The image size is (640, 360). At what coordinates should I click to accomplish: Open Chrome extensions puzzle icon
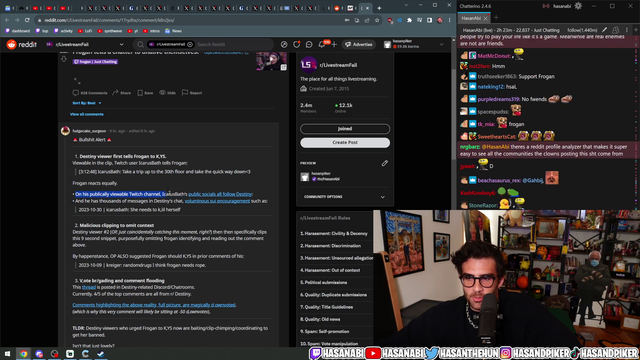point(409,20)
